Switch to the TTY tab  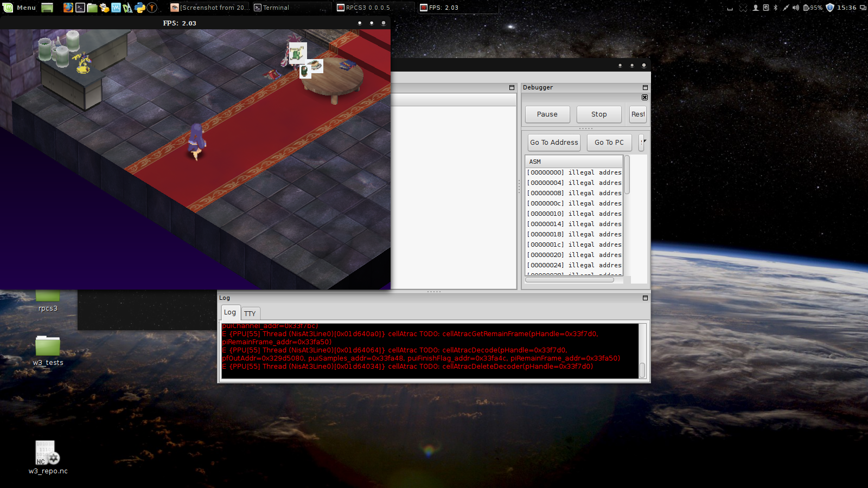250,313
